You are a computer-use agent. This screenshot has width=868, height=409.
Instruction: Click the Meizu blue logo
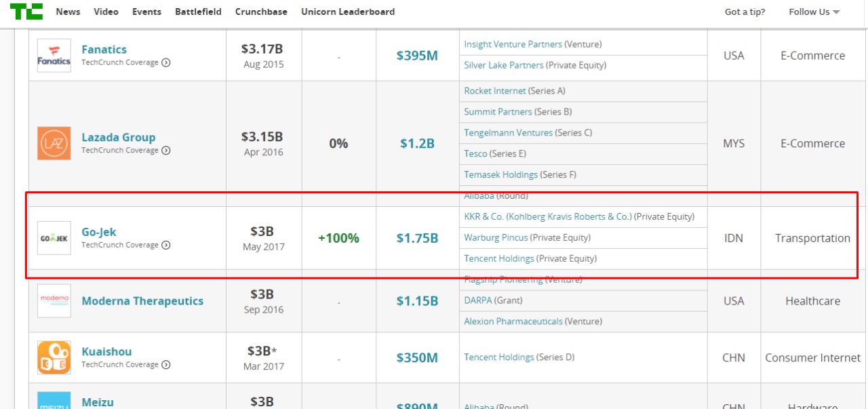(54, 400)
